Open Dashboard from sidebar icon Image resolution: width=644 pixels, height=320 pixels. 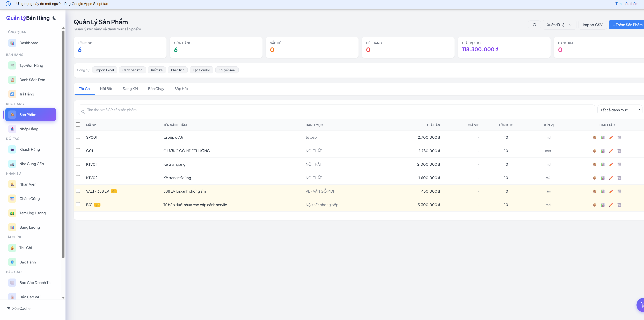[12, 43]
